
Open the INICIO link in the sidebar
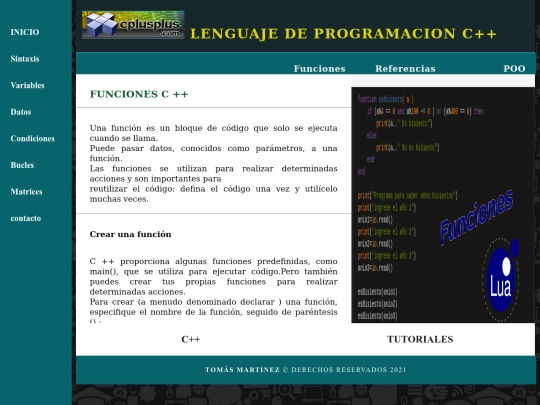point(25,32)
